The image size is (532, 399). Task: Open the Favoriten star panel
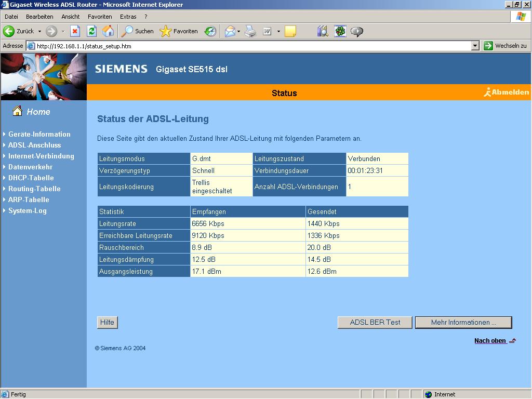(179, 31)
